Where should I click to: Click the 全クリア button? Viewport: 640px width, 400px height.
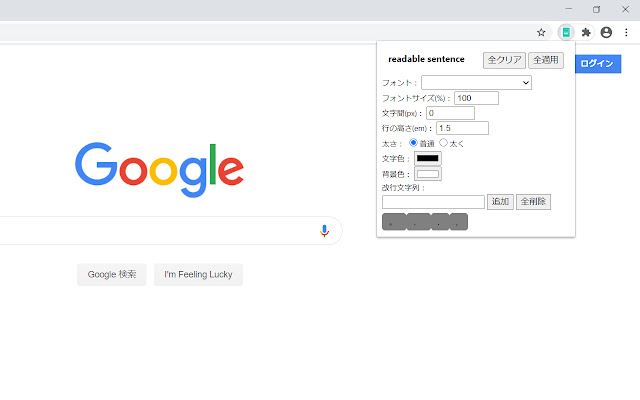(x=504, y=60)
